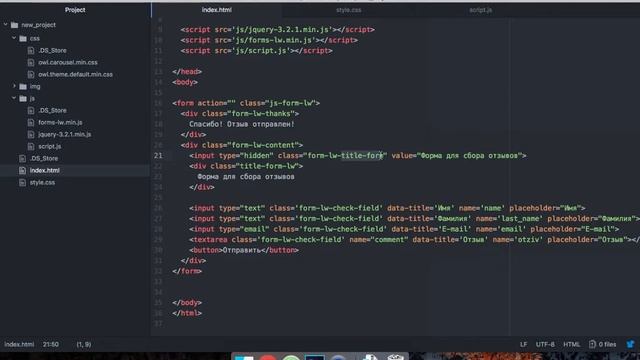
Task: Click the closing </body> tag
Action: click(187, 303)
